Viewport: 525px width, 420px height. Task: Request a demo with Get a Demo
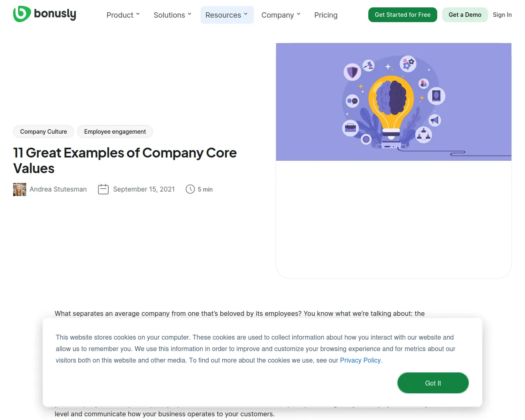(465, 15)
